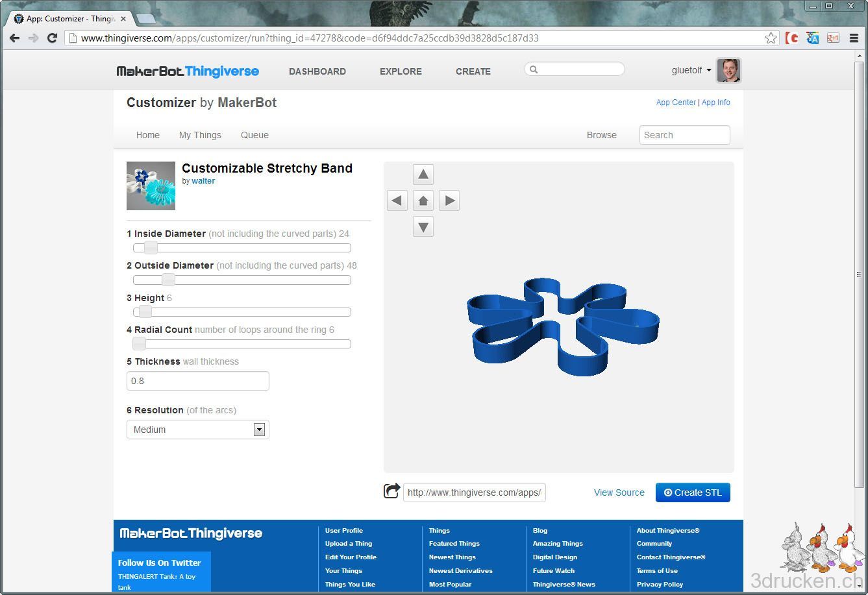
Task: Bookmark this page with the star icon
Action: click(771, 38)
